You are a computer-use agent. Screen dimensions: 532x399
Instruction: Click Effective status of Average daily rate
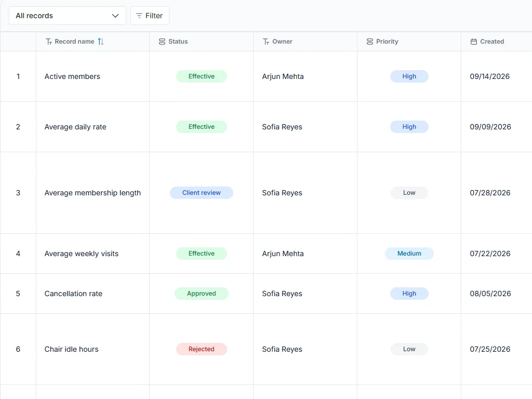(x=202, y=127)
